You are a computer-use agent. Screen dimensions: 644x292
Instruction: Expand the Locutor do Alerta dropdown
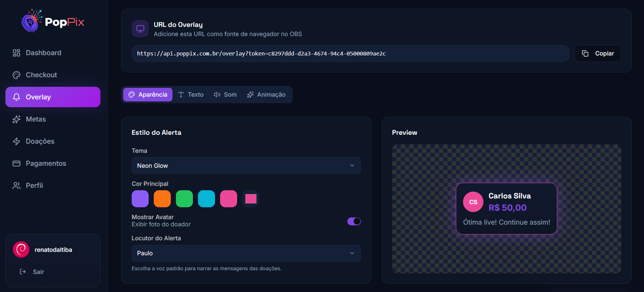click(x=246, y=253)
